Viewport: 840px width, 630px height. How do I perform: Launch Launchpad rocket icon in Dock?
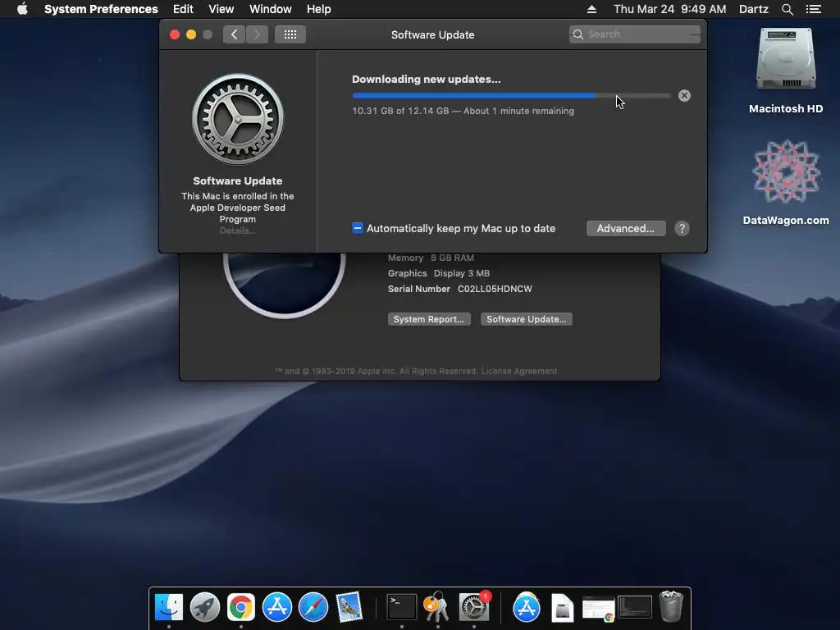pos(204,608)
